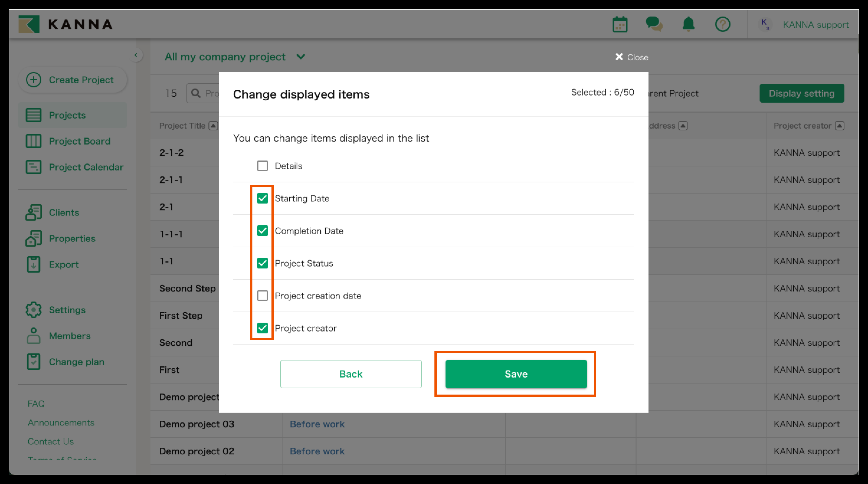
Task: Click the Create Project plus icon
Action: pos(34,80)
